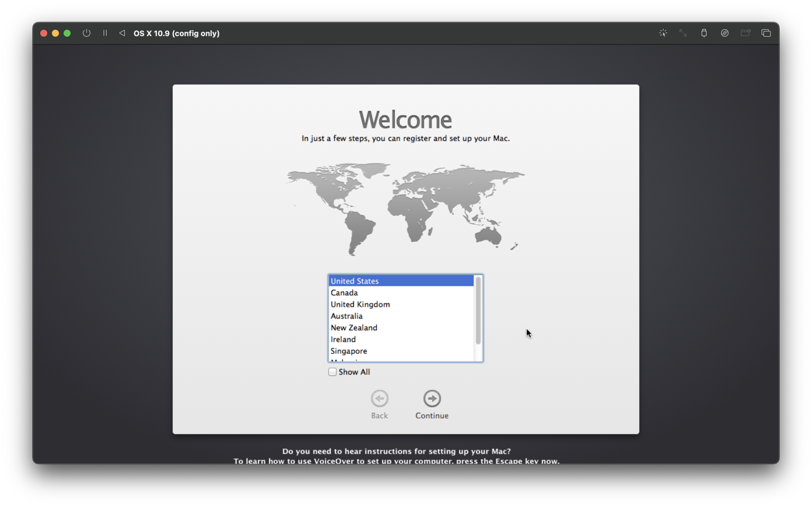Screen dimensions: 812x507
Task: Select United Kingdom from the list
Action: click(360, 304)
